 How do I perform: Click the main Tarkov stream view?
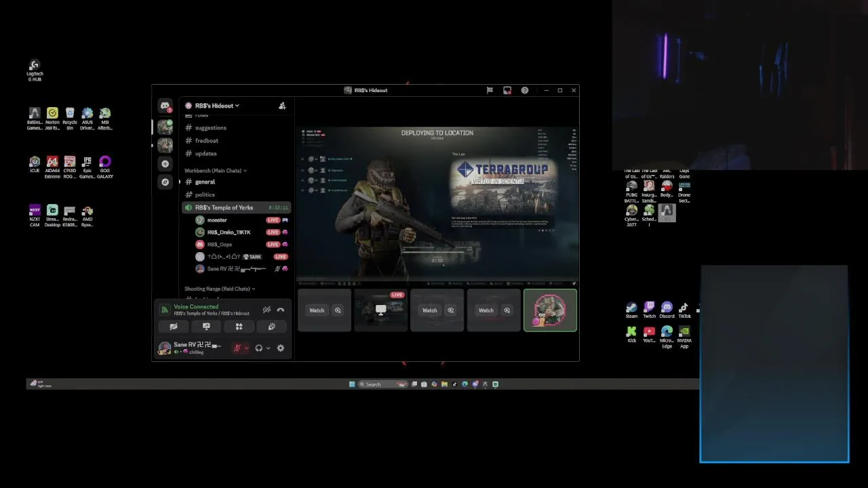[x=437, y=203]
